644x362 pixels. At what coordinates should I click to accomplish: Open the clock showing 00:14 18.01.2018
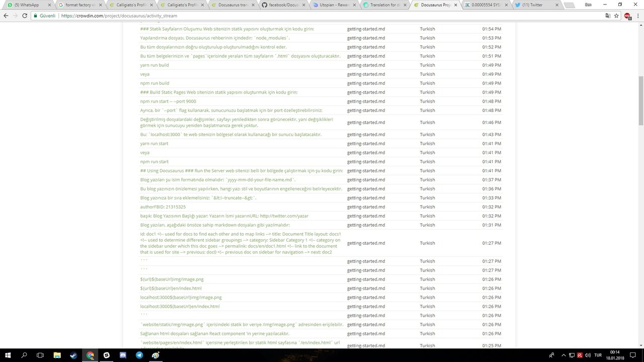pos(614,355)
